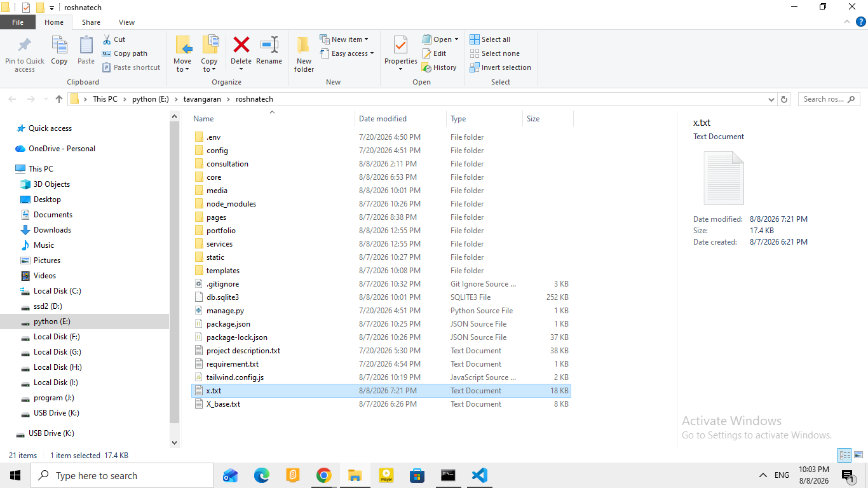
Task: Click Paste shortcut in the ribbon
Action: [131, 67]
